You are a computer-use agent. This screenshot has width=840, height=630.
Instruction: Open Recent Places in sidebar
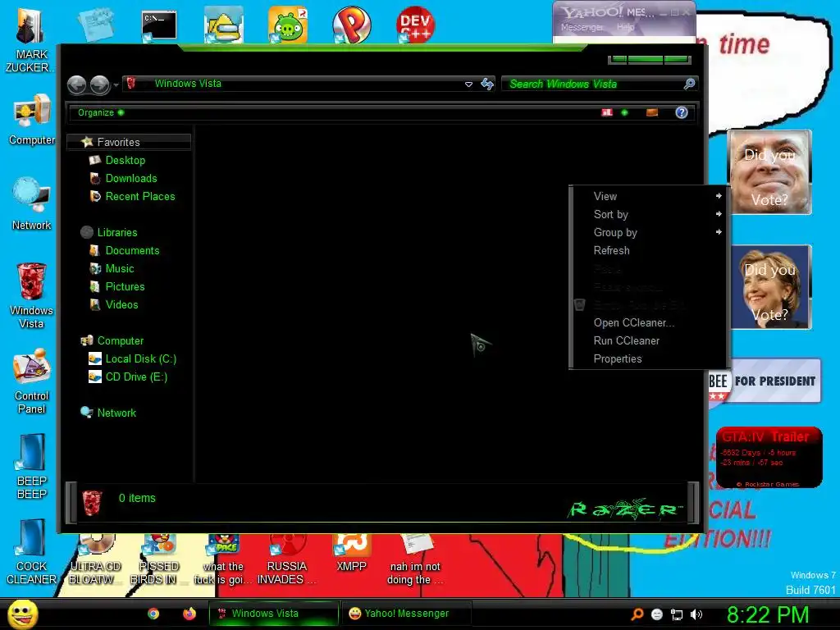pos(139,197)
